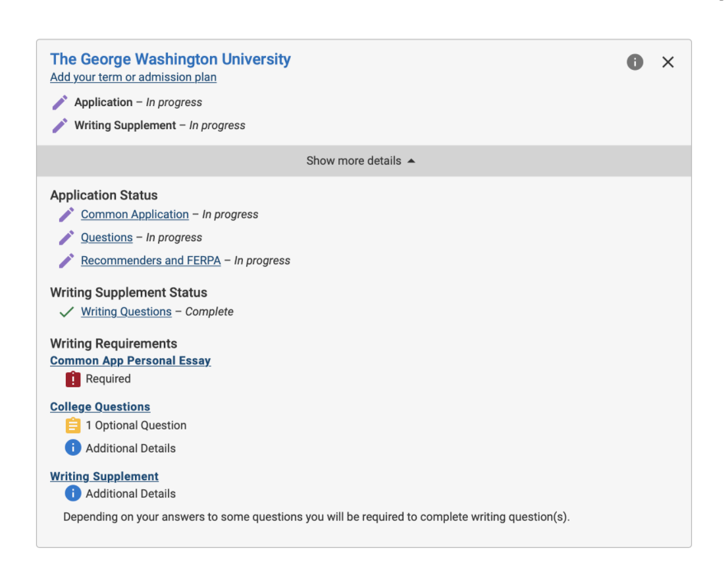Screen dimensions: 728x573
Task: Click the pencil icon beside Common Application
Action: (66, 214)
